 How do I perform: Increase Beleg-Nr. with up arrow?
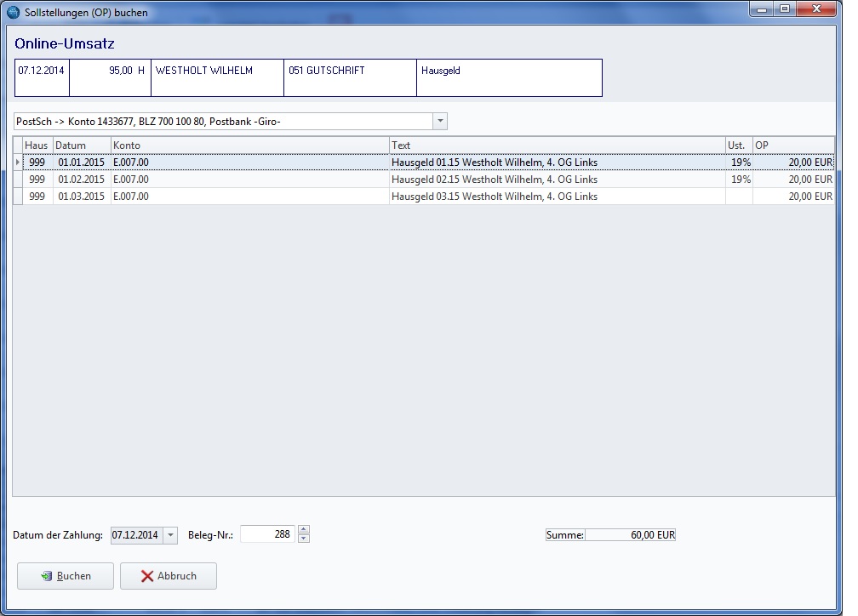304,531
